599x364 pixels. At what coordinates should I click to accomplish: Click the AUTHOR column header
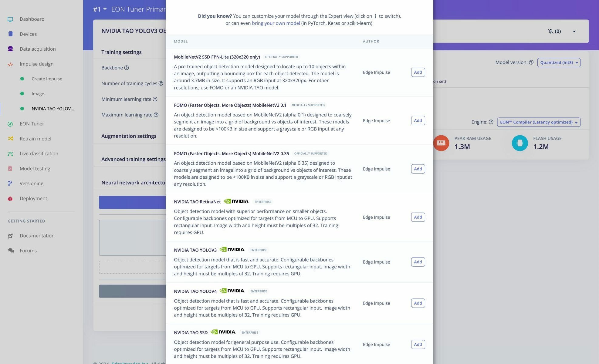tap(371, 41)
